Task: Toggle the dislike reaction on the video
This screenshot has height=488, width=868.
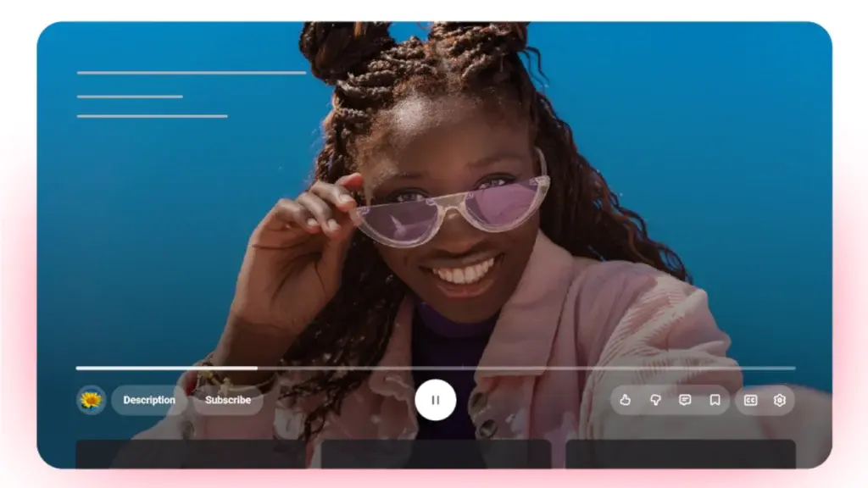Action: coord(654,400)
